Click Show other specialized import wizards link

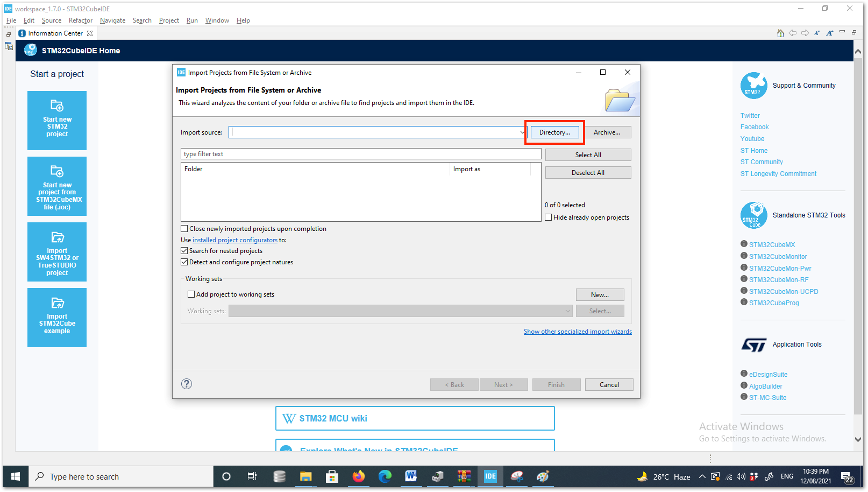click(578, 332)
